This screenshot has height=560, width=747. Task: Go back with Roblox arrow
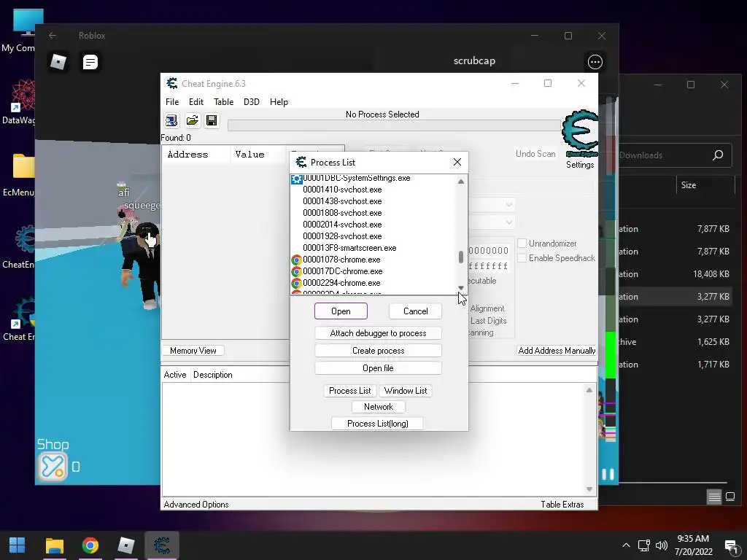click(x=53, y=35)
